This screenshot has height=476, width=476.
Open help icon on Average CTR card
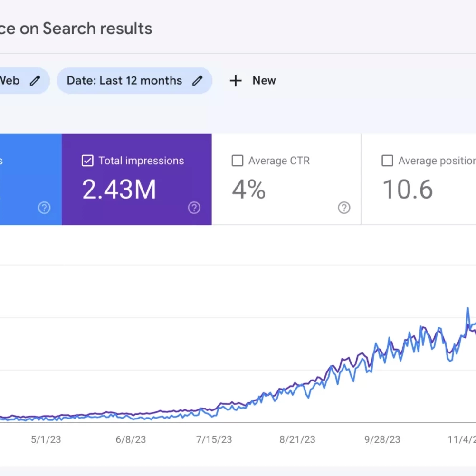(344, 208)
